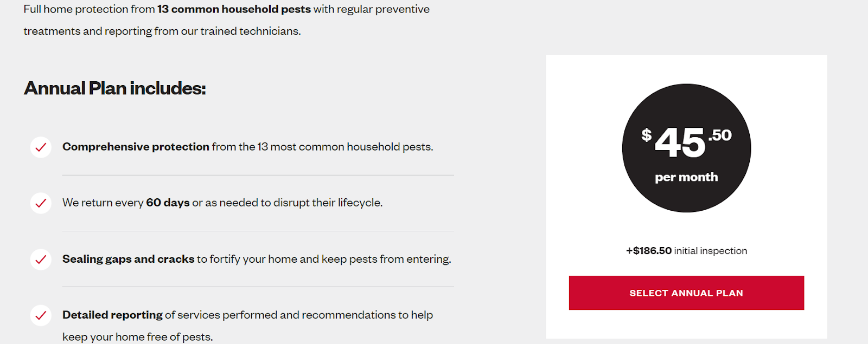Click the '+$186.50' initial inspection price
This screenshot has height=344, width=868.
[x=649, y=251]
